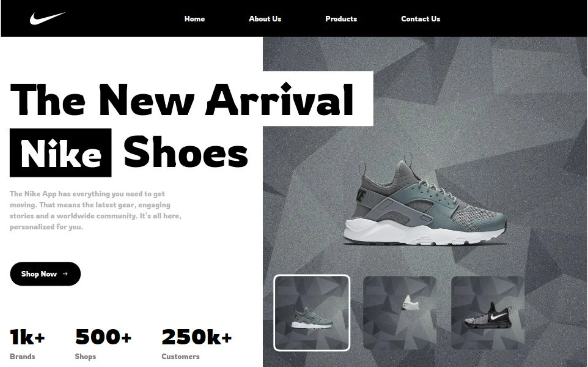Go to the About Us page
588x367 pixels.
(265, 19)
